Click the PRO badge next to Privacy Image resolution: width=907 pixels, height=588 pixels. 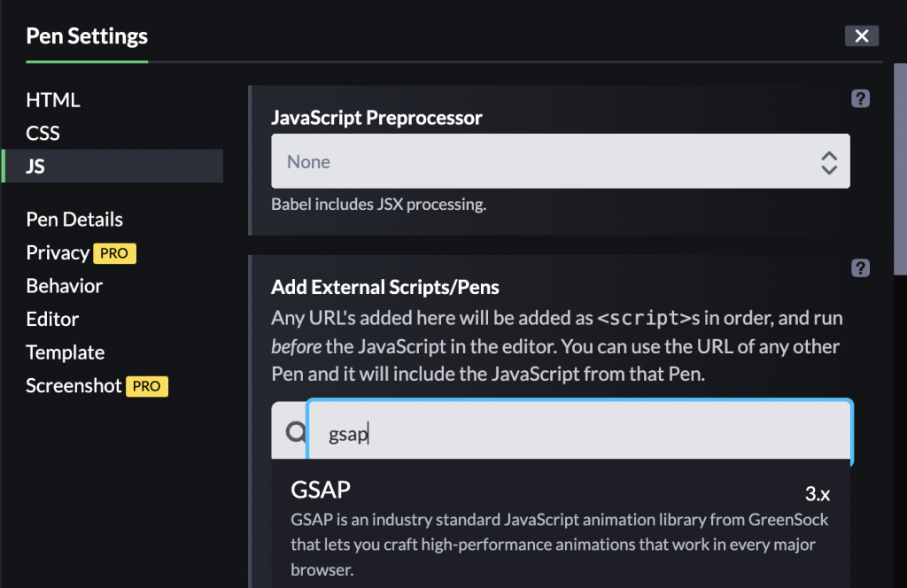click(114, 253)
